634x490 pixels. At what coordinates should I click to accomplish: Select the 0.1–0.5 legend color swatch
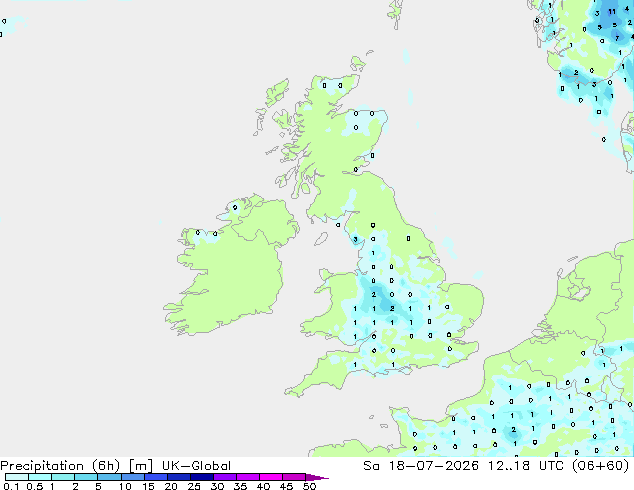click(x=17, y=477)
